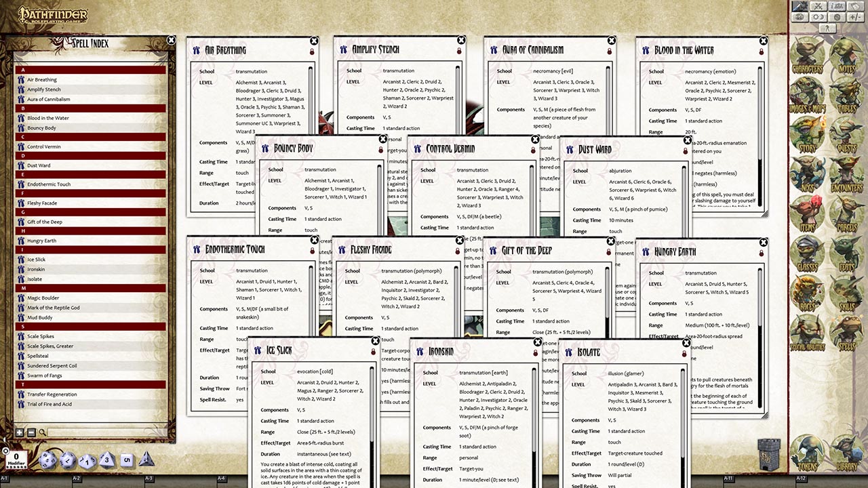Screen dimensions: 868x488
Task: Open Images & Maps from the sidebar
Action: [807, 94]
